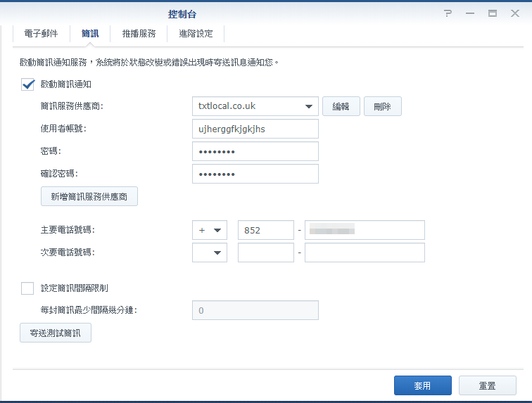Click the 控制台 window title
This screenshot has width=532, height=403.
[x=182, y=14]
